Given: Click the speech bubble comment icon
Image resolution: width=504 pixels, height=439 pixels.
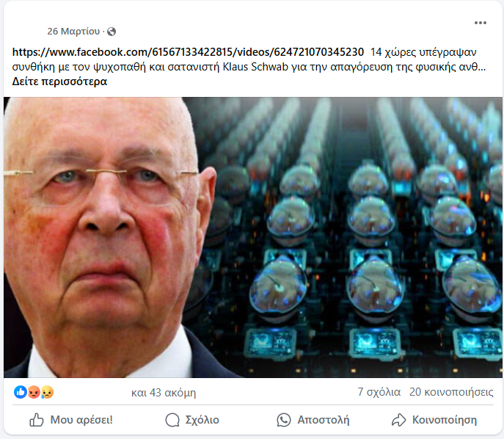Looking at the screenshot, I should coord(172,420).
